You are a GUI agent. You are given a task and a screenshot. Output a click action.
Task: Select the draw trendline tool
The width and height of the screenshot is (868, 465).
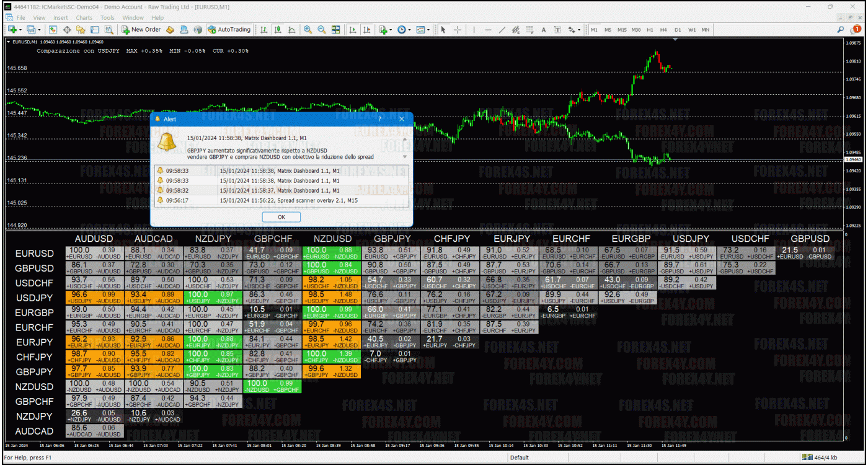[502, 30]
